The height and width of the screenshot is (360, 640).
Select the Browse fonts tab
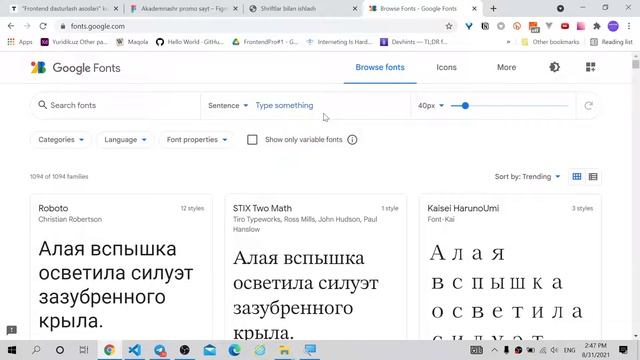(380, 67)
